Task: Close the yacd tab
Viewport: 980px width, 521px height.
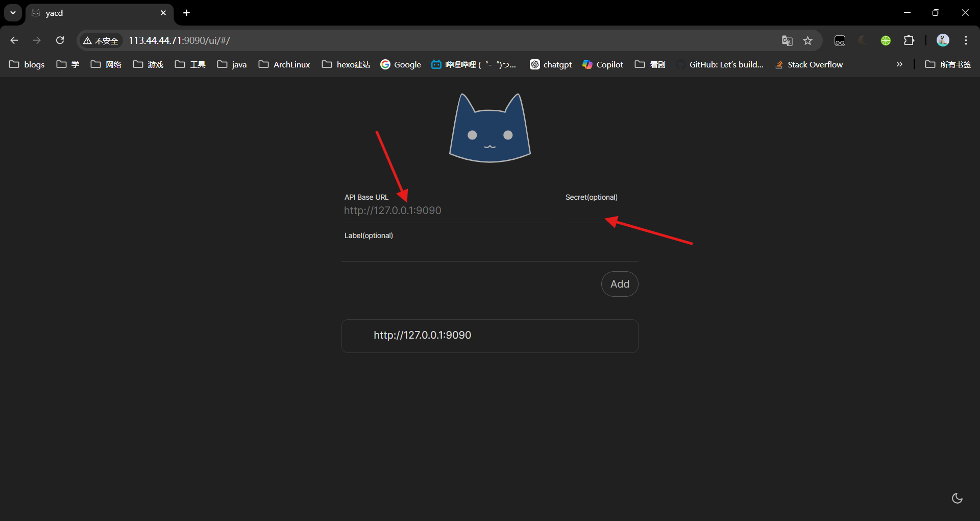Action: (x=163, y=13)
